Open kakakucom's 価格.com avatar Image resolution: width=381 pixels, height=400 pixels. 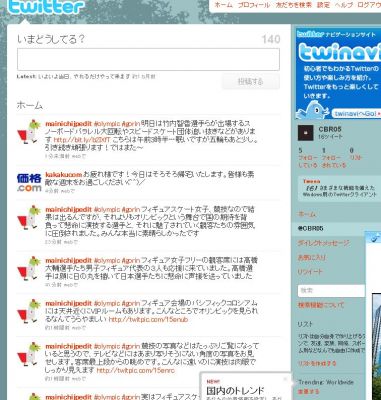pyautogui.click(x=29, y=182)
